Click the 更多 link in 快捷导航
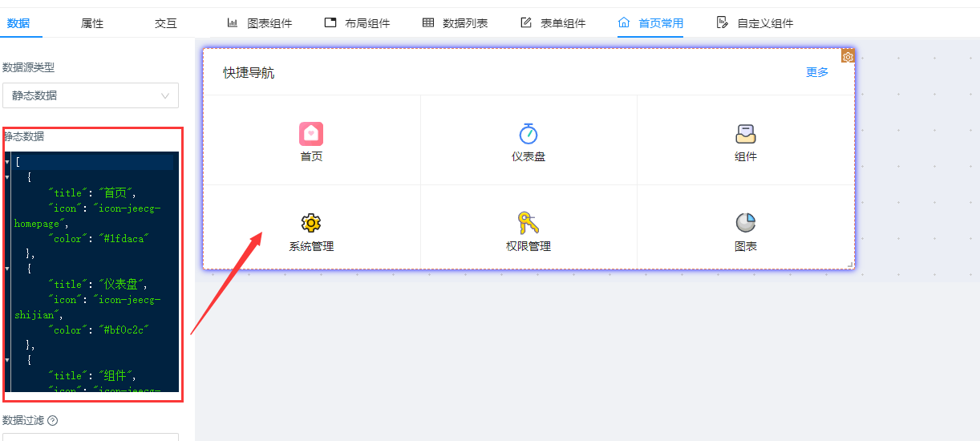Viewport: 980px width, 441px height. tap(817, 72)
